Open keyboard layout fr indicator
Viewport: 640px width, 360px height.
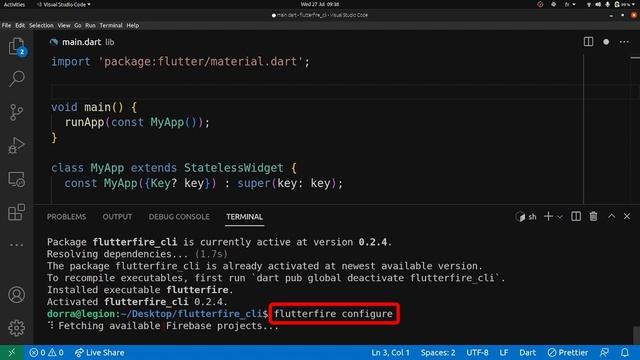click(570, 4)
